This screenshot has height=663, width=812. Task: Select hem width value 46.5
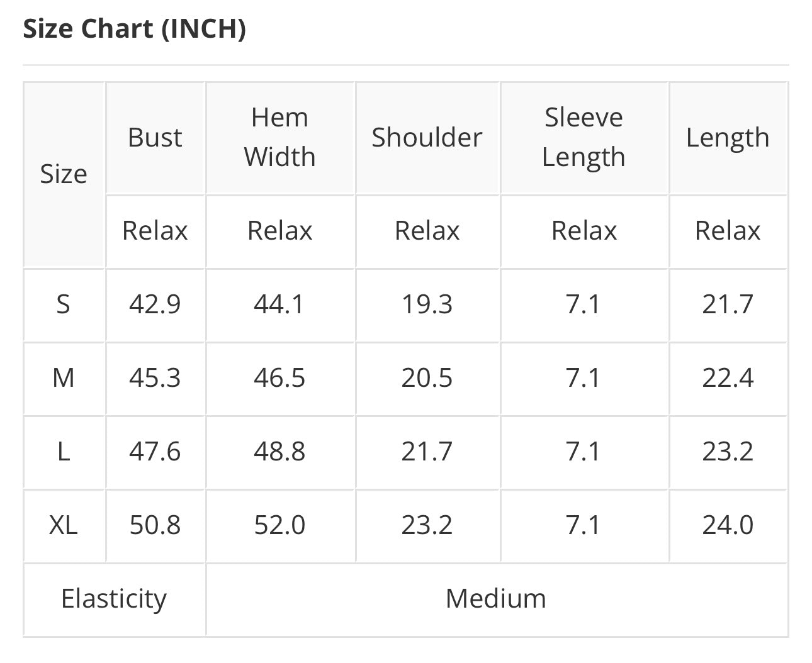(x=279, y=378)
